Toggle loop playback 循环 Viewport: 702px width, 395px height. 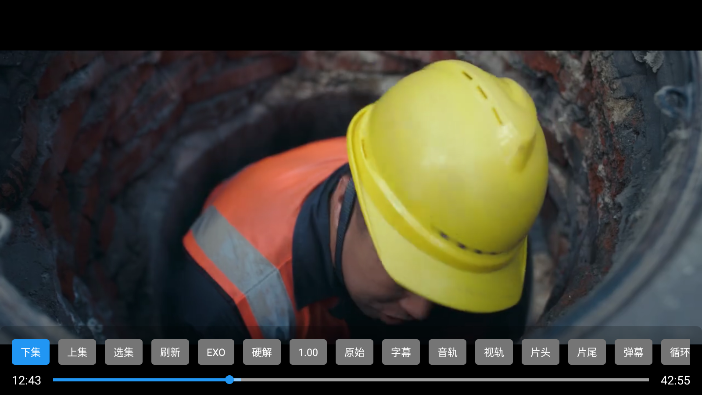coord(676,352)
